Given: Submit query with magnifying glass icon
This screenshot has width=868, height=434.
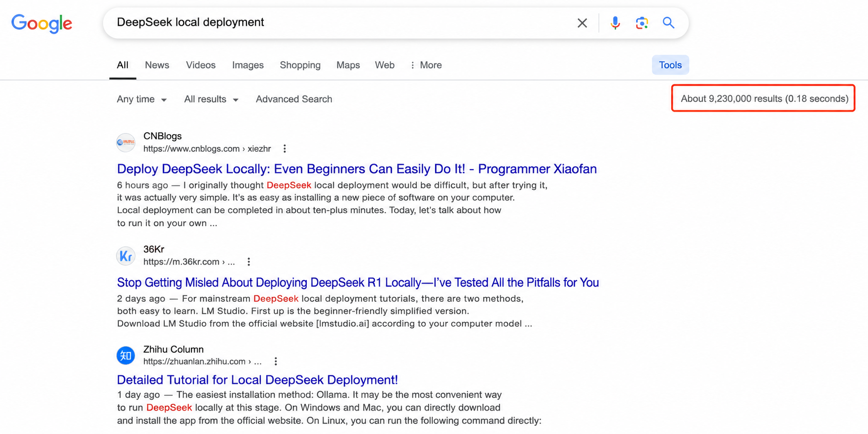Looking at the screenshot, I should (668, 23).
